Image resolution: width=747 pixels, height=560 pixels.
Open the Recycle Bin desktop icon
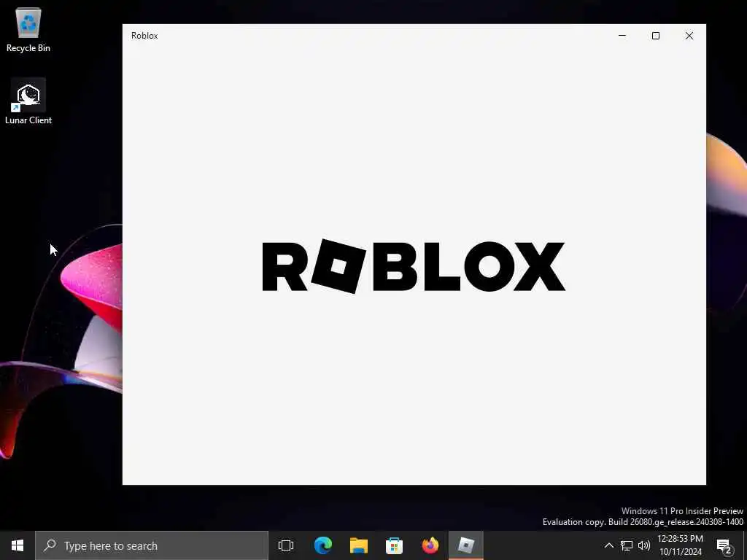[x=28, y=30]
